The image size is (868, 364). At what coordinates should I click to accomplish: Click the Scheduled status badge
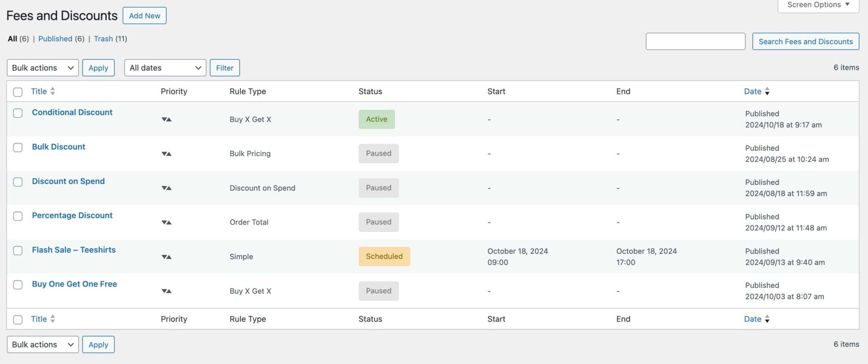[x=384, y=256]
